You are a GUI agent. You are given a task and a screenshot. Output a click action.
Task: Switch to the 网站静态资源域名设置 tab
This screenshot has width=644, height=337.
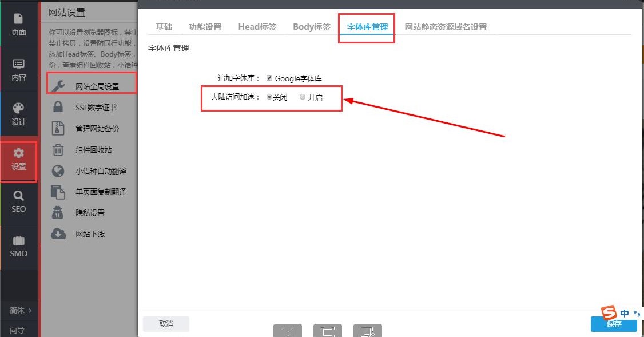[446, 27]
